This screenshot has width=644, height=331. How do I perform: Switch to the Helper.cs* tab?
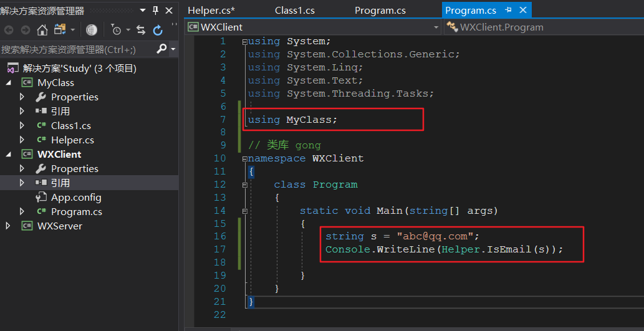(x=211, y=11)
